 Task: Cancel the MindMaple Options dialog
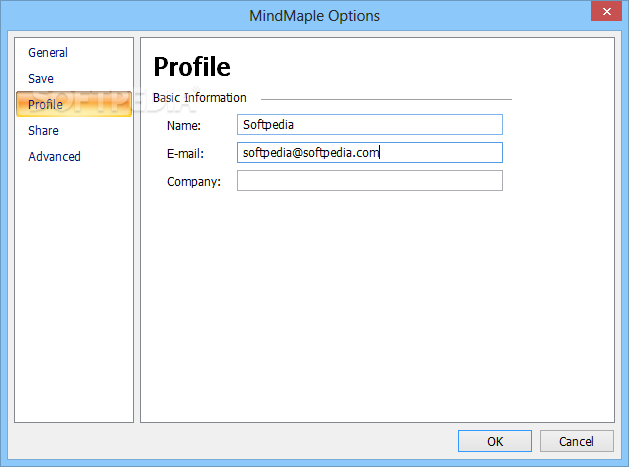576,441
